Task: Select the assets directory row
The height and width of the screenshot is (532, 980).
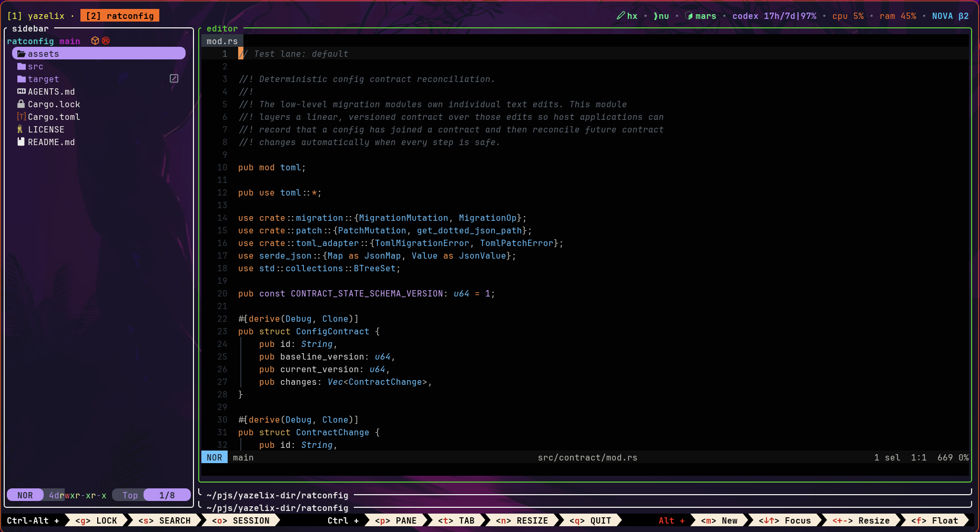Action: (x=99, y=54)
